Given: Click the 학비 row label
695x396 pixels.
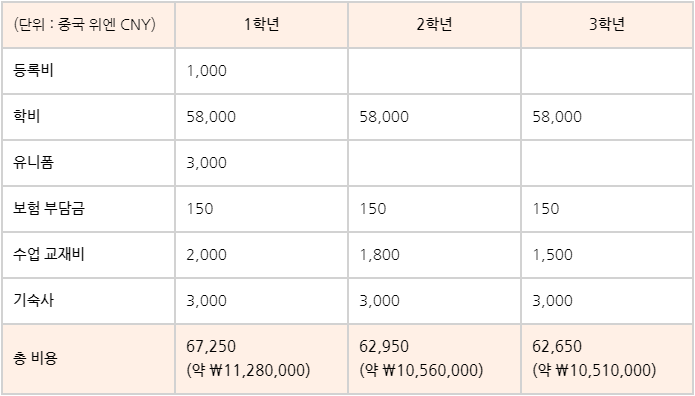Looking at the screenshot, I should tap(27, 117).
